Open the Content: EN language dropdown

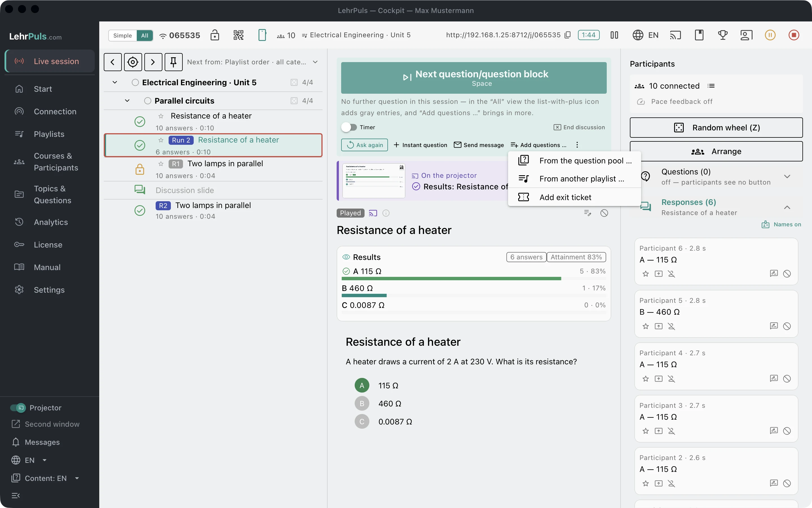[46, 478]
